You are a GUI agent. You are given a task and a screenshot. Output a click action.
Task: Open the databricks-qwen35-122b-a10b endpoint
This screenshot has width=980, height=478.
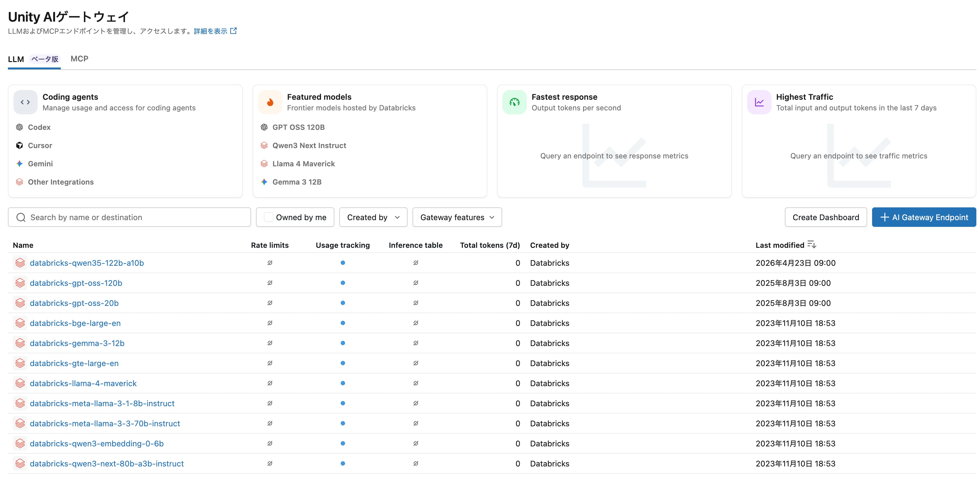click(87, 263)
